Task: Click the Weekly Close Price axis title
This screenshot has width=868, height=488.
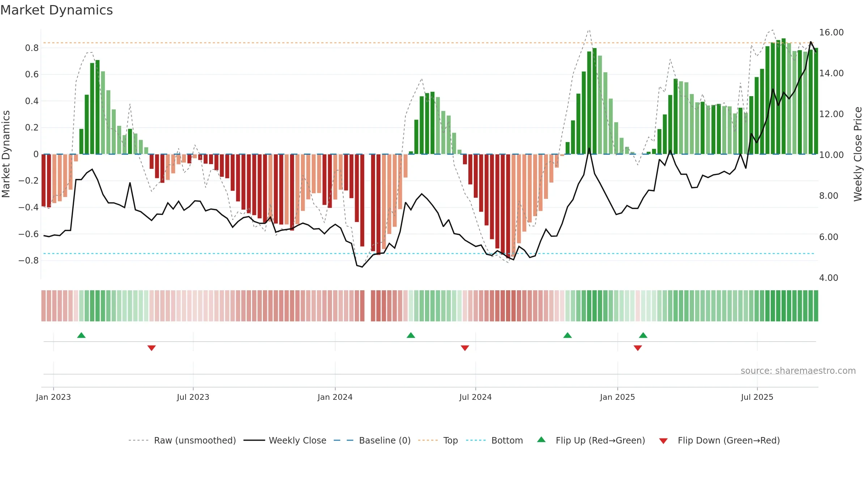Action: [858, 154]
